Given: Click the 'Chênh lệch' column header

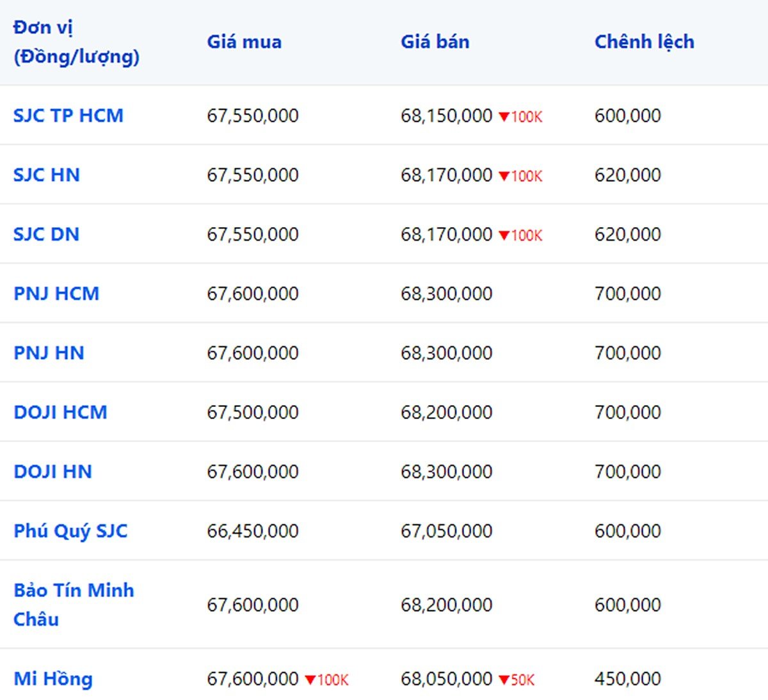Looking at the screenshot, I should (644, 42).
